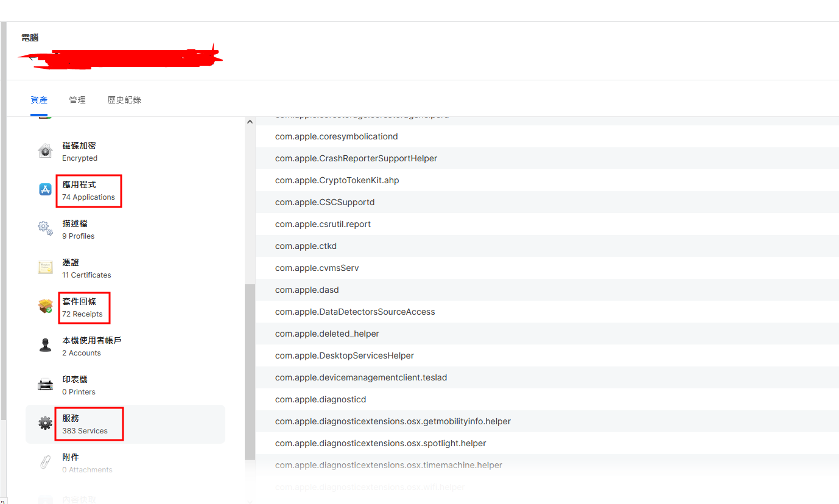Select the user silhouette icon 本機使用者帳戶
Screen dimensions: 839x504
(x=45, y=346)
